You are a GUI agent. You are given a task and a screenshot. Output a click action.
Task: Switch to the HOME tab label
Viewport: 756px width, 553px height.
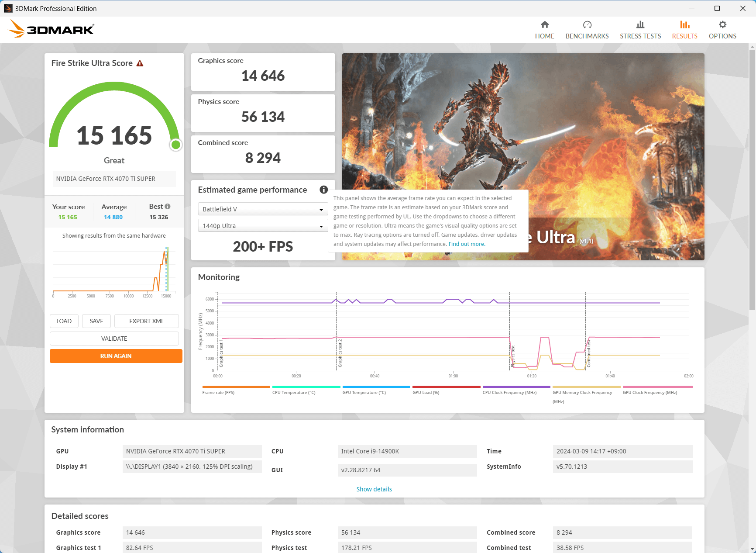[x=544, y=36]
